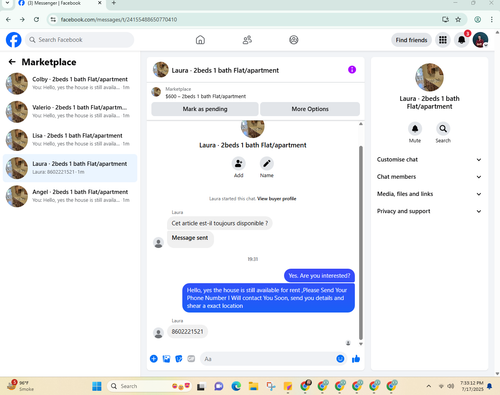Open the clock and date in taskbar
The image size is (500, 395).
click(472, 386)
